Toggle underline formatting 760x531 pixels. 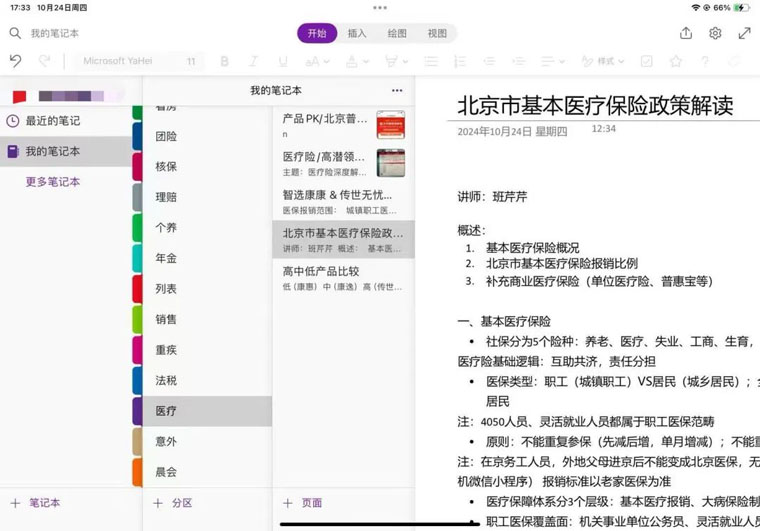coord(282,61)
